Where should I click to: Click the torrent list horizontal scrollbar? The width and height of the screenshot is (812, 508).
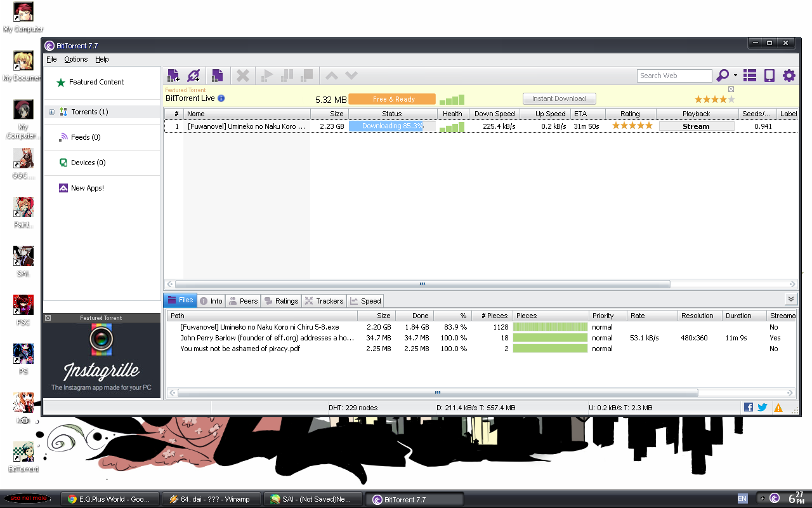click(422, 284)
